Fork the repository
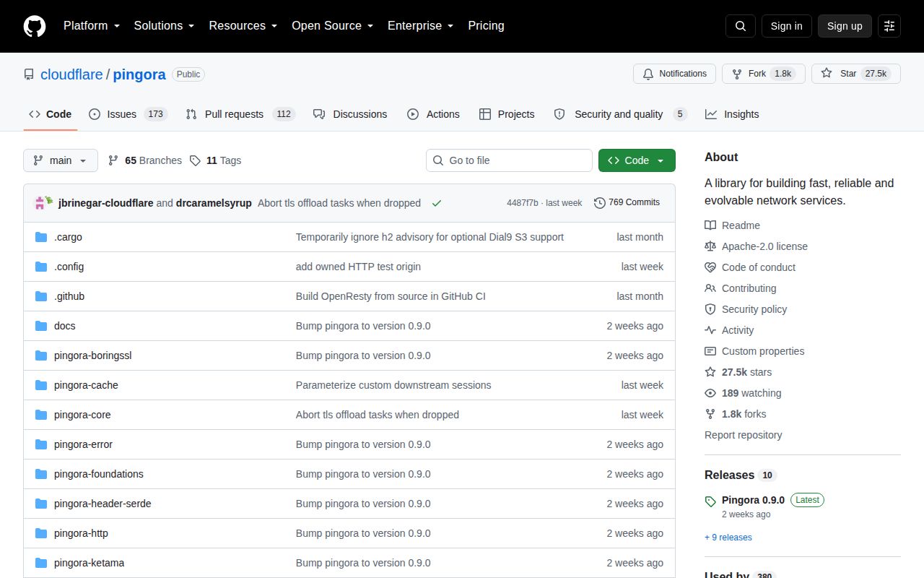 click(x=764, y=74)
